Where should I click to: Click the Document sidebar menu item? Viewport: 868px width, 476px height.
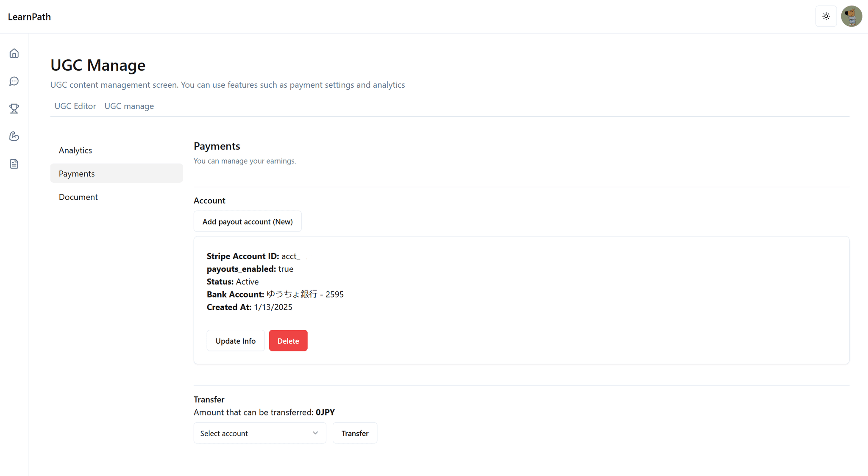[x=78, y=196]
